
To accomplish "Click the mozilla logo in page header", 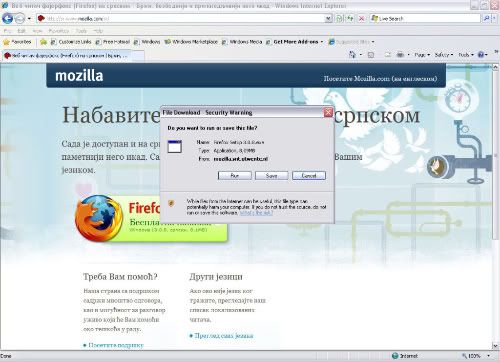I will (x=79, y=76).
